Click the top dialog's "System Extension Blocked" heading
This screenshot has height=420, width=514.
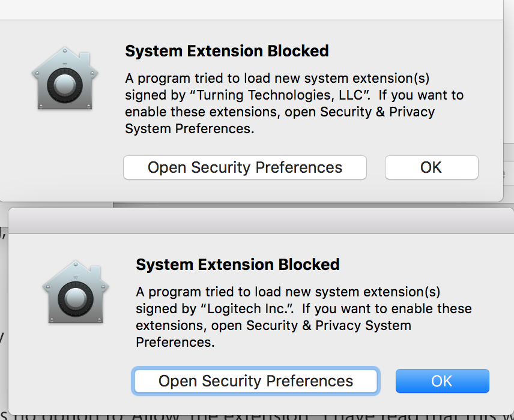click(x=226, y=52)
